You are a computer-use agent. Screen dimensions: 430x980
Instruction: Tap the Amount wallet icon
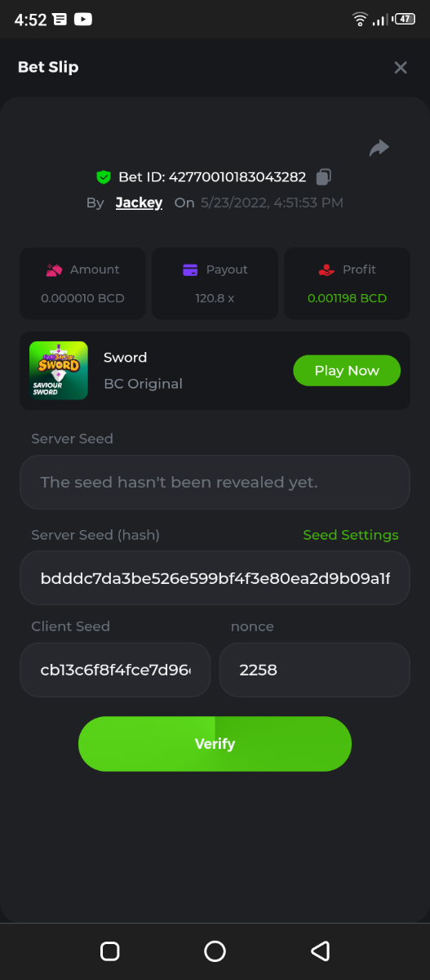pyautogui.click(x=55, y=269)
